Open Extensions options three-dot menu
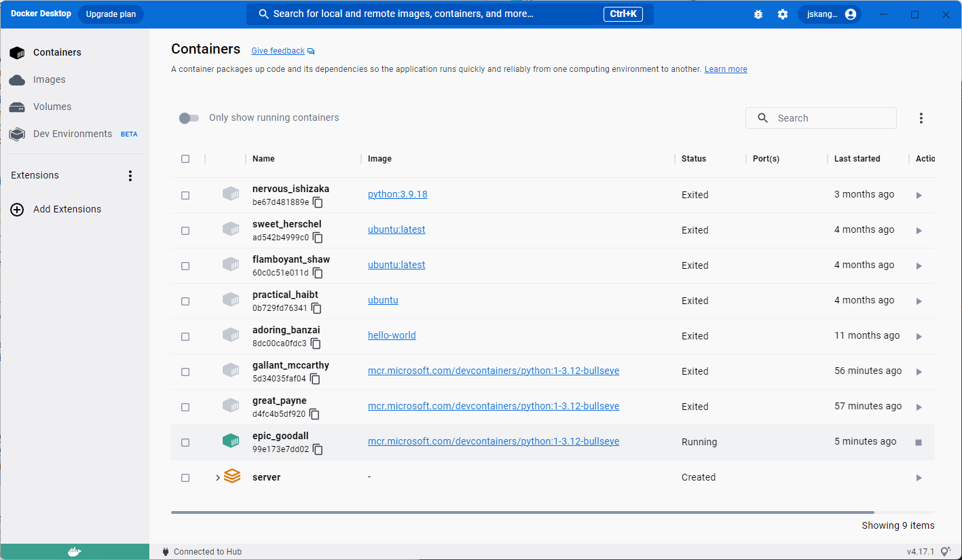Viewport: 962px width, 560px height. coord(131,176)
